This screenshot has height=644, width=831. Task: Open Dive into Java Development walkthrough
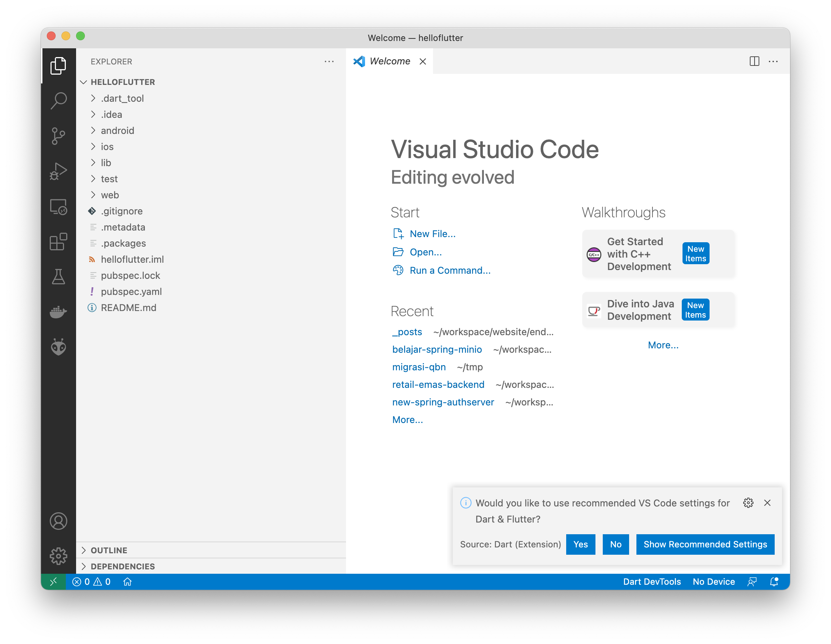658,310
